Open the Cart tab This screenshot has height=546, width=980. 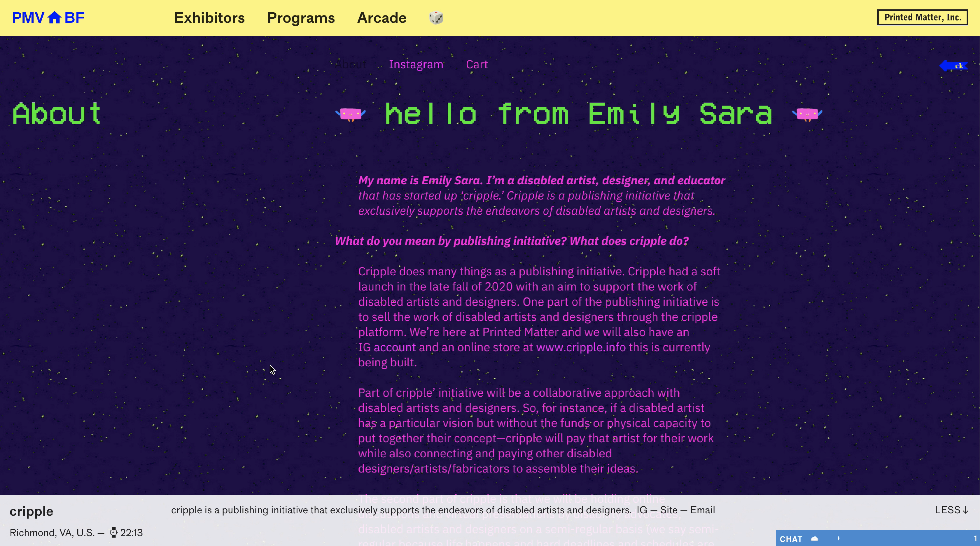477,64
